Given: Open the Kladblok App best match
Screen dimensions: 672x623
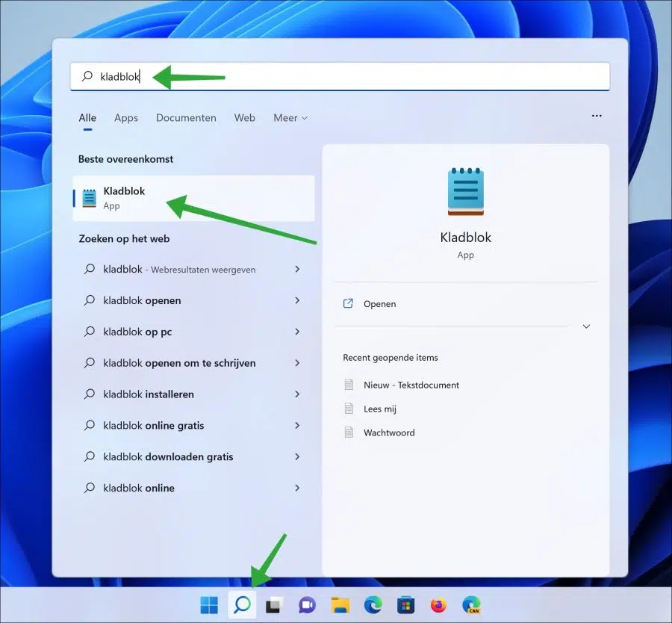Looking at the screenshot, I should tap(193, 198).
